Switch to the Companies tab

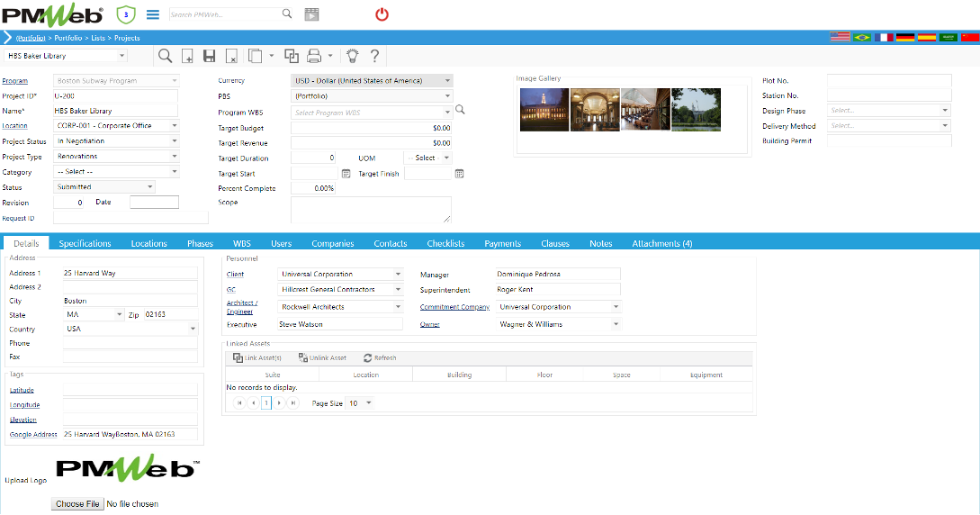(x=332, y=244)
